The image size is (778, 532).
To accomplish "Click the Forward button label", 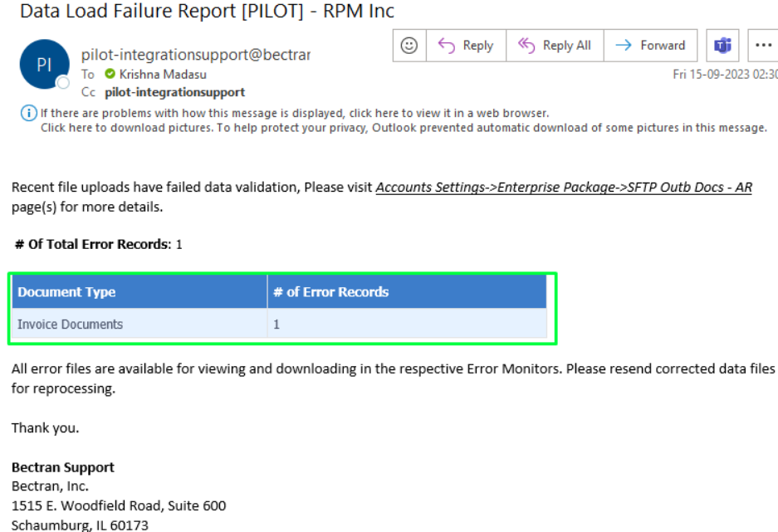I will tap(663, 46).
